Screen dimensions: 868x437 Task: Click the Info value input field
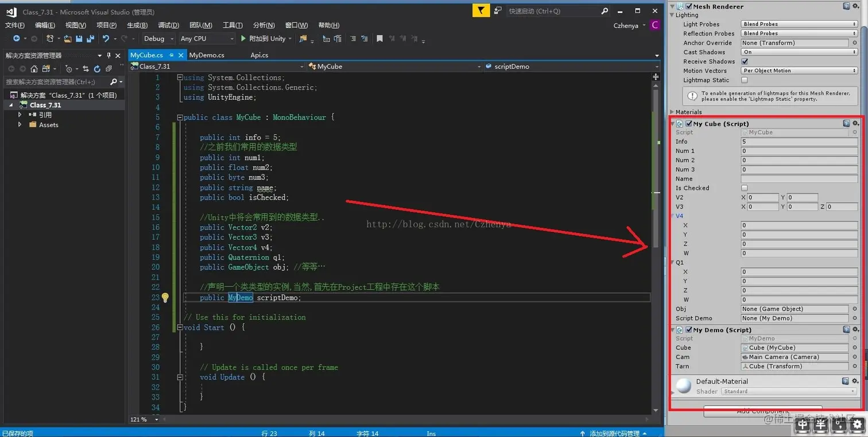coord(799,142)
